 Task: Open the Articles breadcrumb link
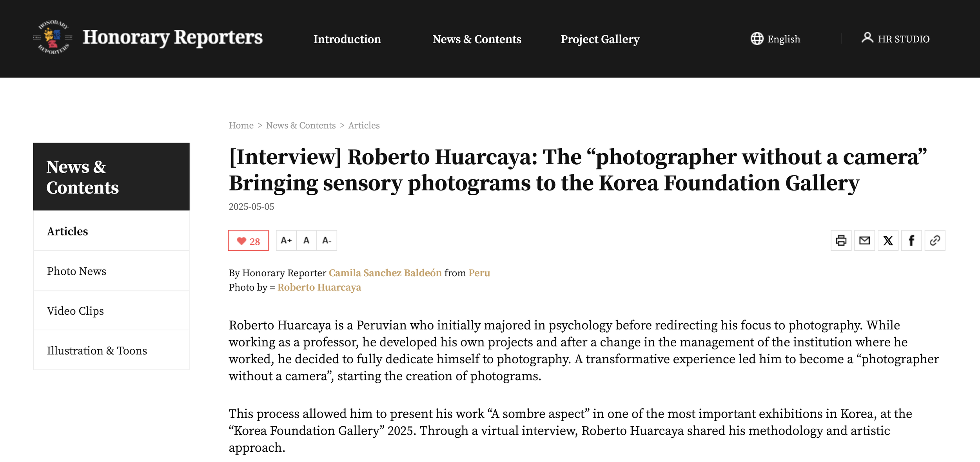364,125
